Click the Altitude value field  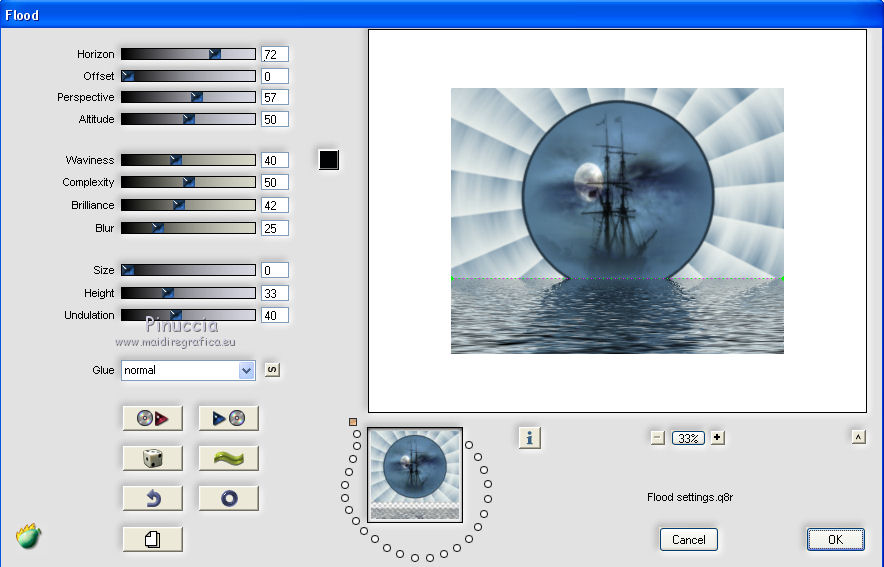click(x=275, y=119)
